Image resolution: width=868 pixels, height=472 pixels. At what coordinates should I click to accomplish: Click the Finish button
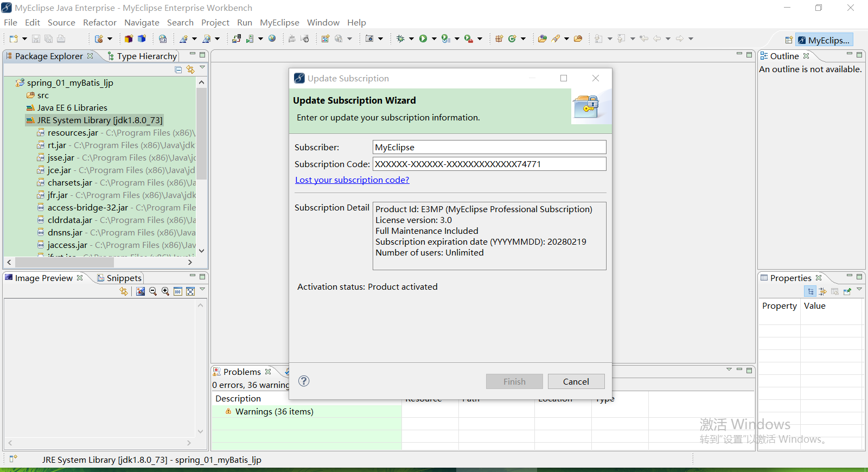[514, 381]
